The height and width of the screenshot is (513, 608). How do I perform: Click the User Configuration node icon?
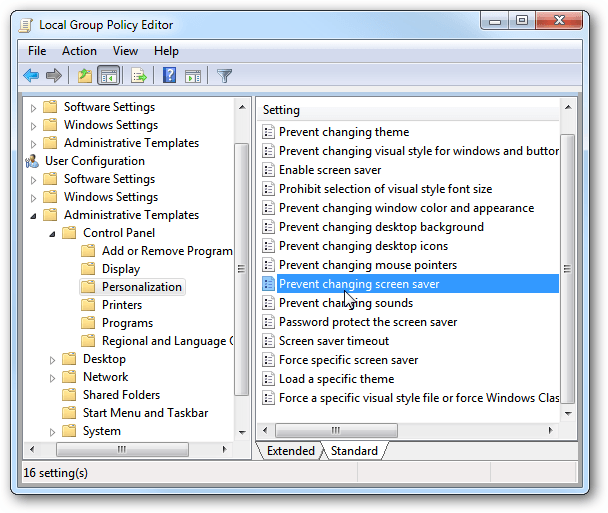click(x=32, y=161)
